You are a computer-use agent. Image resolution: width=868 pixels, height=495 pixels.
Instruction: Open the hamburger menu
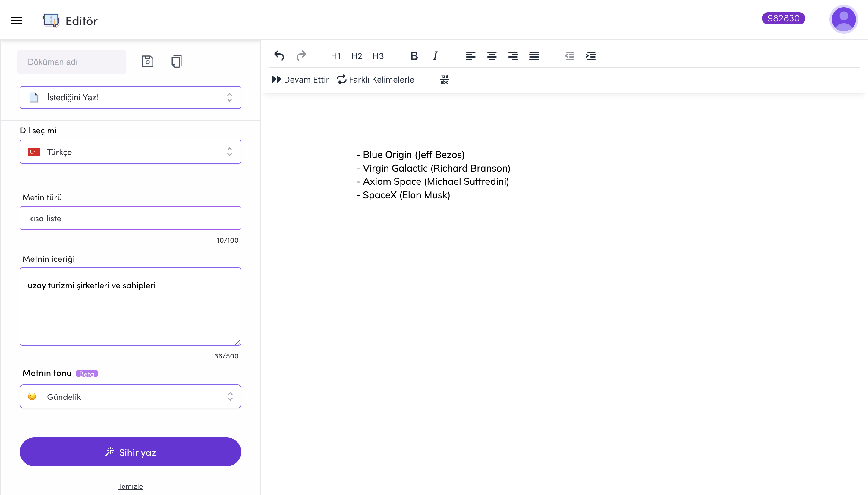17,20
